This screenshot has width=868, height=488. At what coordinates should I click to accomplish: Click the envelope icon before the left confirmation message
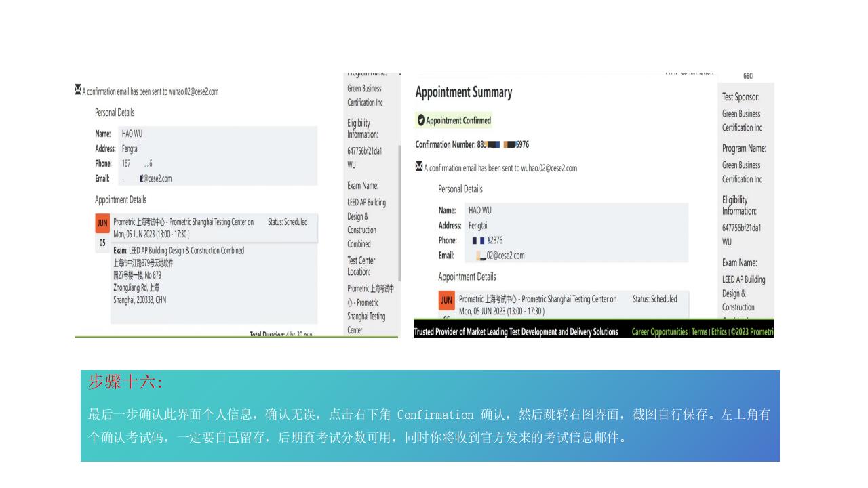tap(78, 89)
